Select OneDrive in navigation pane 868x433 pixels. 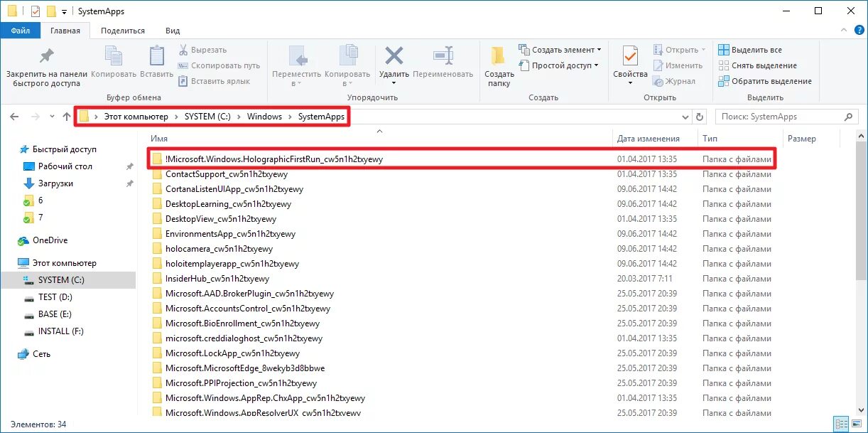pyautogui.click(x=50, y=240)
